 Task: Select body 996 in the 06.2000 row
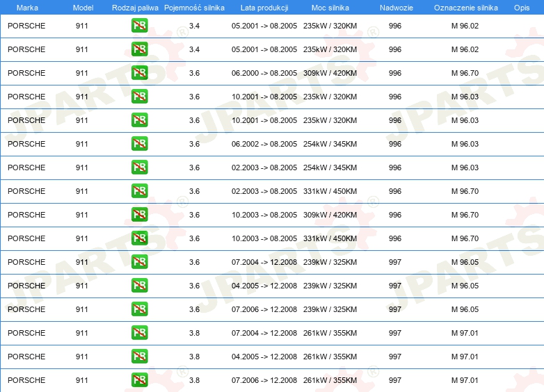(395, 73)
